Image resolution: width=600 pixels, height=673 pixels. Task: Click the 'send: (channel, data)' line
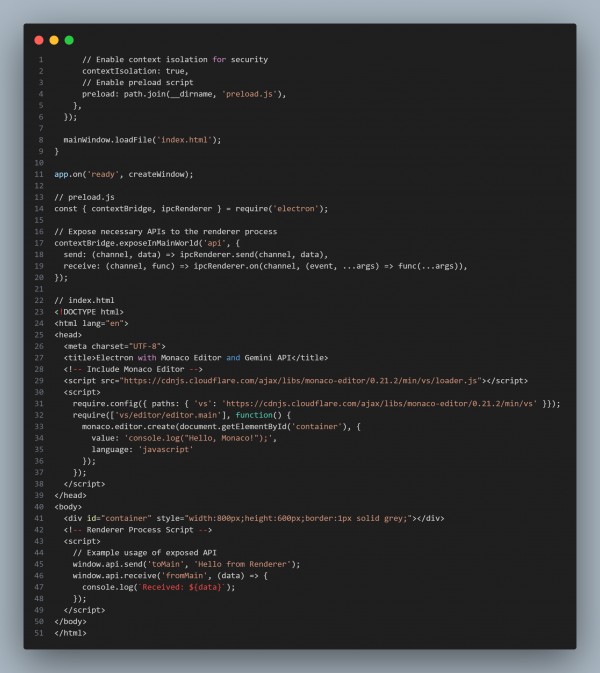tap(196, 255)
